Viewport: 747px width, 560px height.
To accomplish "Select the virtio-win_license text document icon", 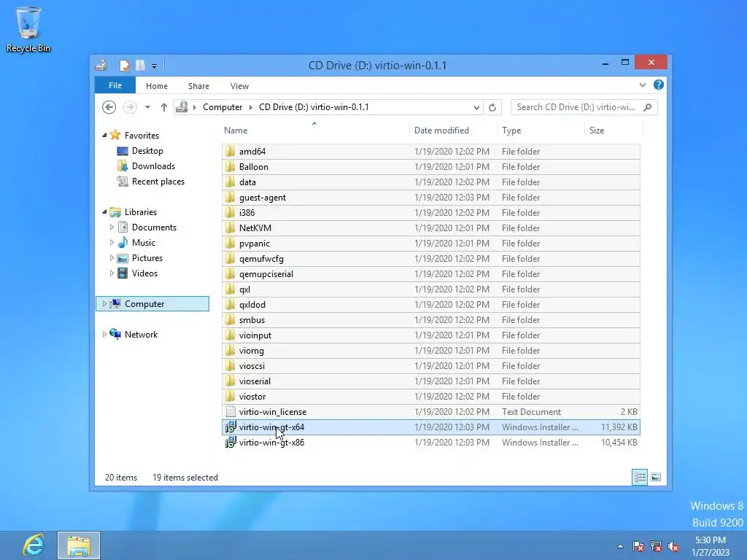I will point(231,412).
